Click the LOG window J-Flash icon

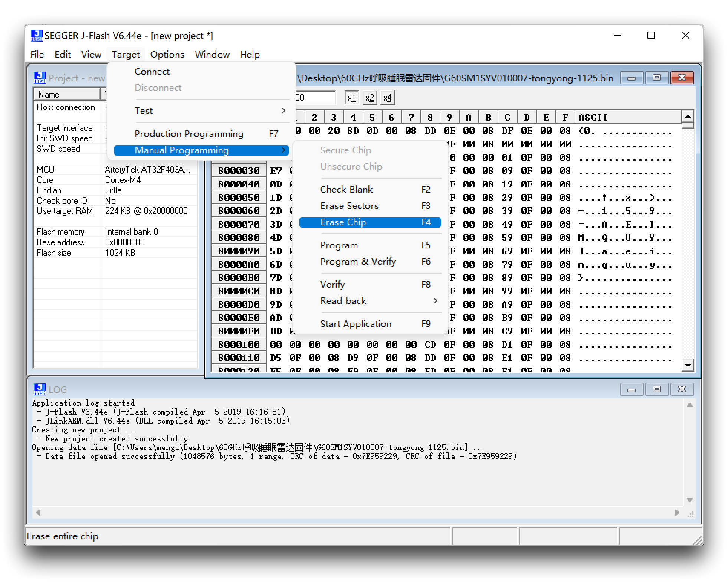(x=40, y=389)
